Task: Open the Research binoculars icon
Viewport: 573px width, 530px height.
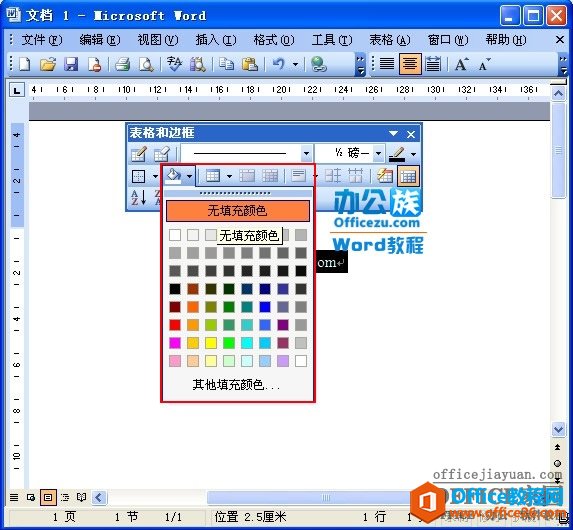Action: (198, 64)
